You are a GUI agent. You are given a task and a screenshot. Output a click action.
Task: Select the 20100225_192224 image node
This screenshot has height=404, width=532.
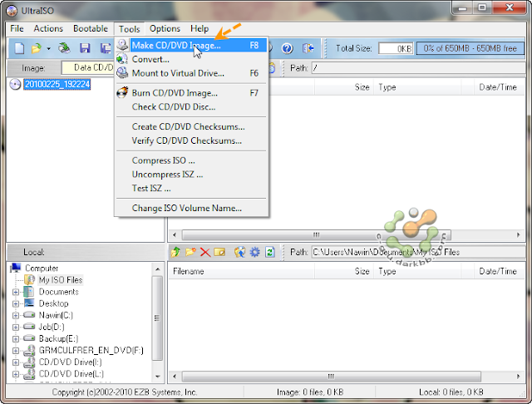(57, 84)
